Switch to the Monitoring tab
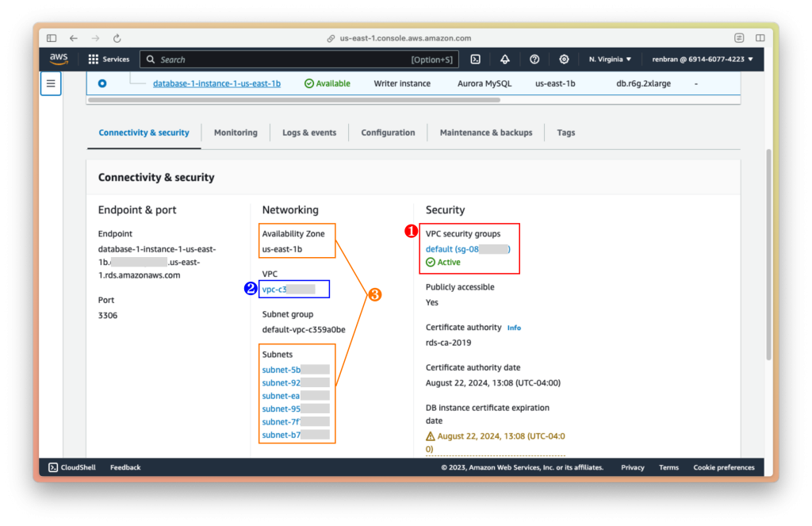The image size is (812, 526). pyautogui.click(x=236, y=132)
